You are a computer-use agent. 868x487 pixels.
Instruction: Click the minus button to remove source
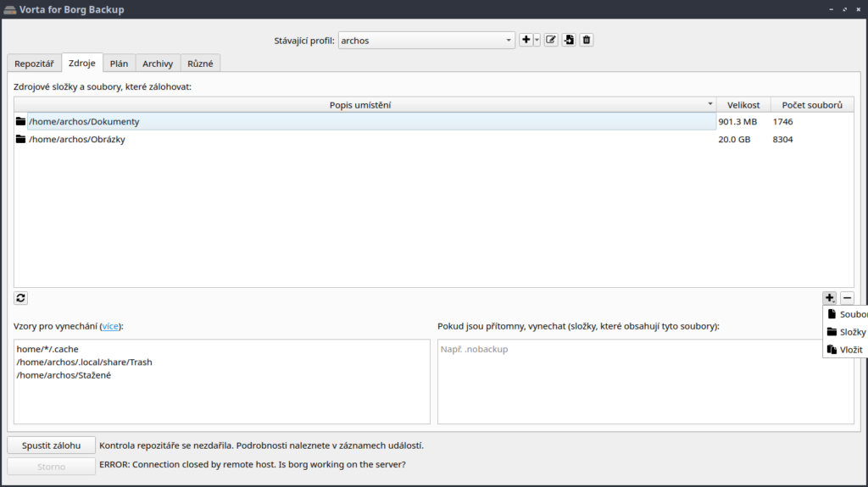847,297
